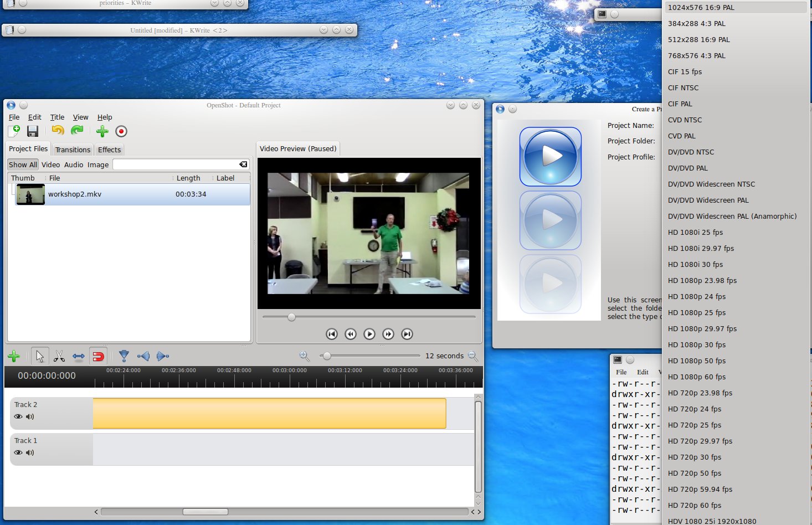
Task: Click the zoom out magnifier icon
Action: 472,356
